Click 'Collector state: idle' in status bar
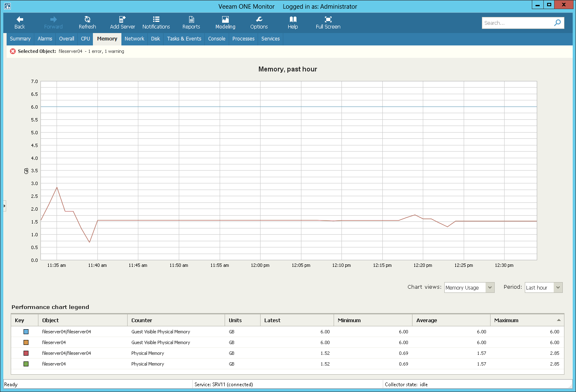Screen dimensions: 576x392 coord(406,385)
